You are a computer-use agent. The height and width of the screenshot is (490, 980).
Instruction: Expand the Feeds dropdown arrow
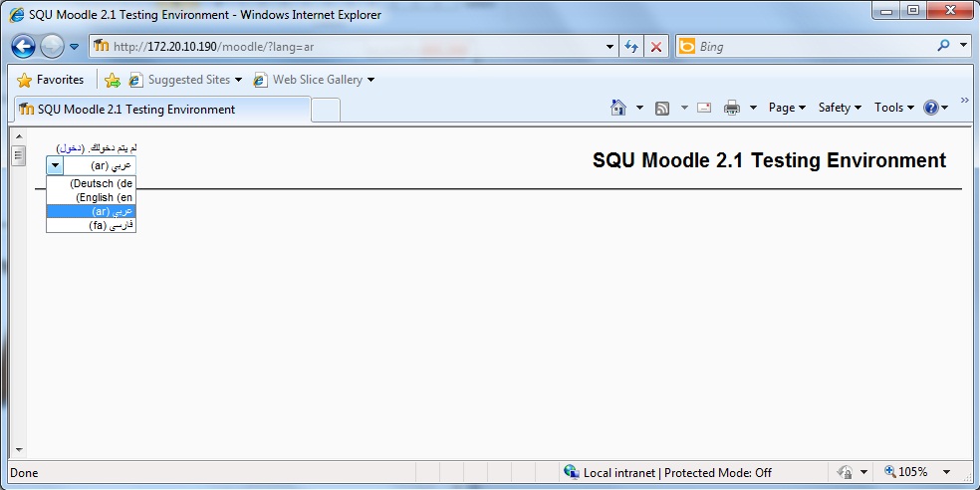tap(684, 108)
